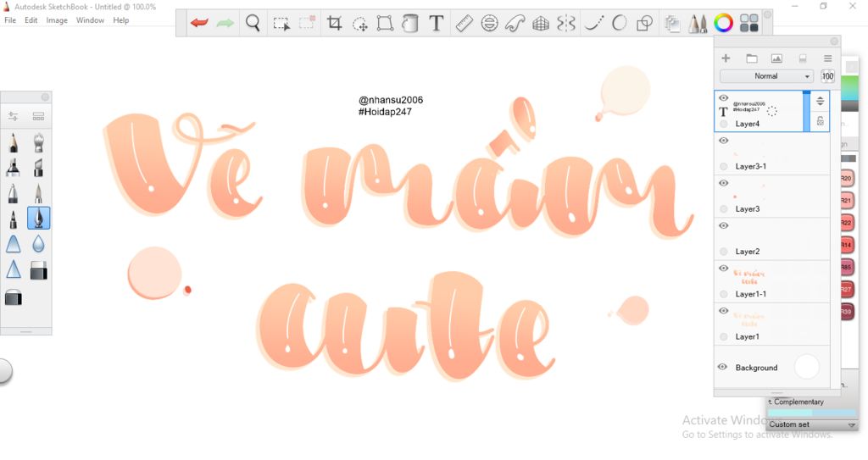Screen dimensions: 868x460
Task: Open the Ruler guide tool
Action: (x=464, y=23)
